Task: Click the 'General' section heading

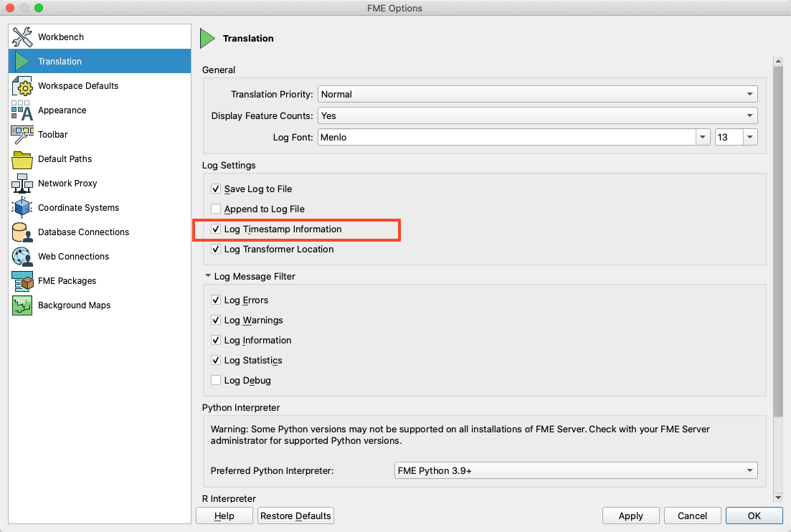Action: (219, 70)
